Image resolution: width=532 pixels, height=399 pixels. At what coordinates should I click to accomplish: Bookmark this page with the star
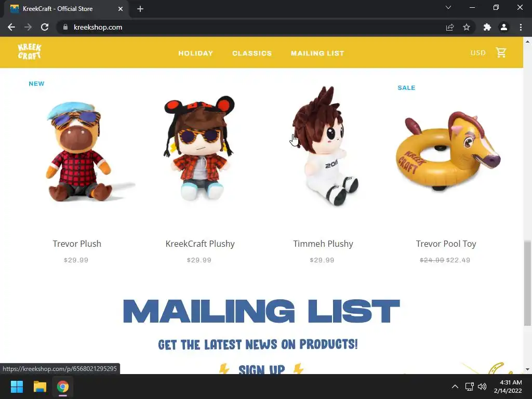point(467,27)
